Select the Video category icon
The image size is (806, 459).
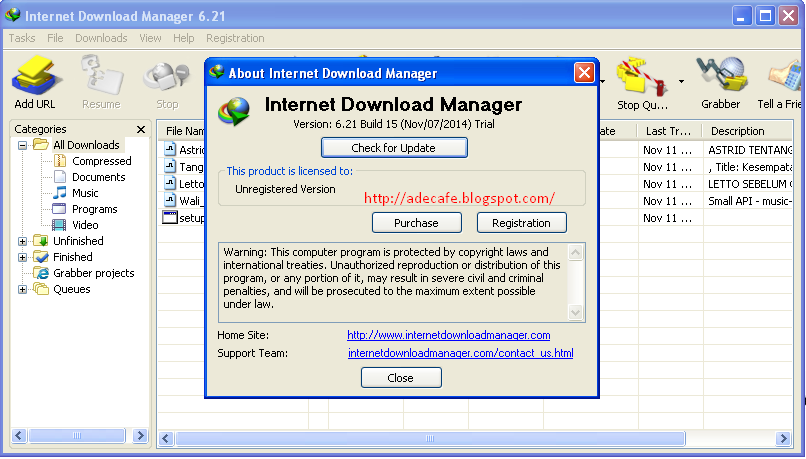click(60, 225)
